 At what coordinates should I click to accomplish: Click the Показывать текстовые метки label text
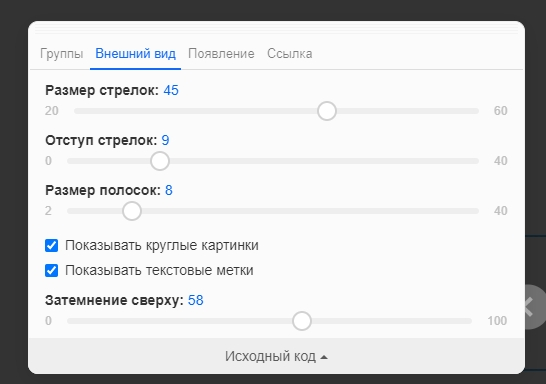click(159, 271)
